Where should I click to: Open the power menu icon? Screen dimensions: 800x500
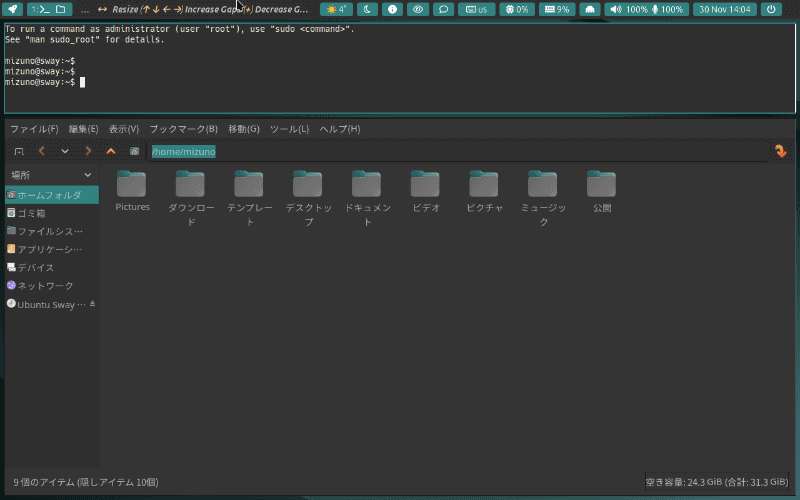tap(771, 9)
